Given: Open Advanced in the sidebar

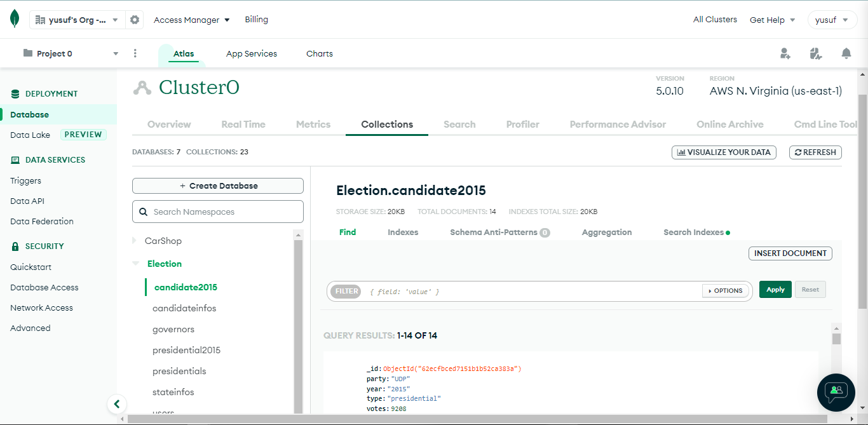Looking at the screenshot, I should point(31,328).
